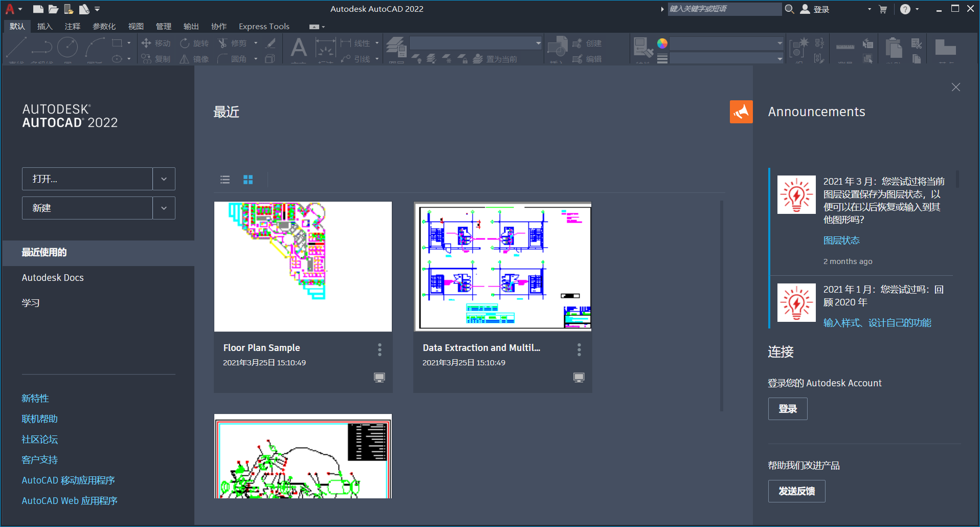The height and width of the screenshot is (527, 980).
Task: Click the 打开... button
Action: (87, 179)
